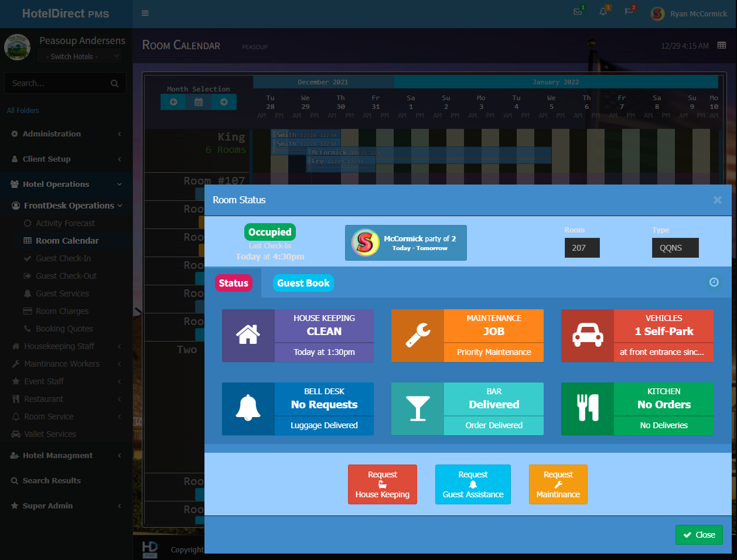Open the clock history icon in modal

pos(714,282)
